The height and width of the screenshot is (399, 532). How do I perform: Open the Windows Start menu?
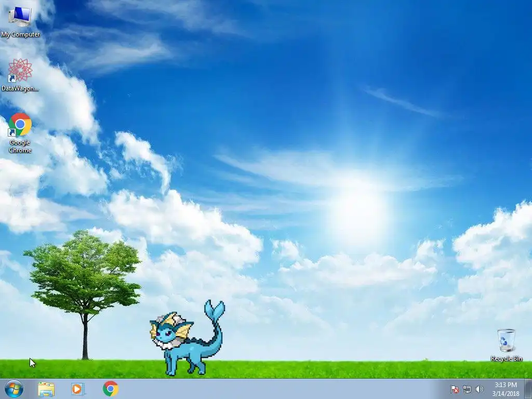pyautogui.click(x=14, y=389)
